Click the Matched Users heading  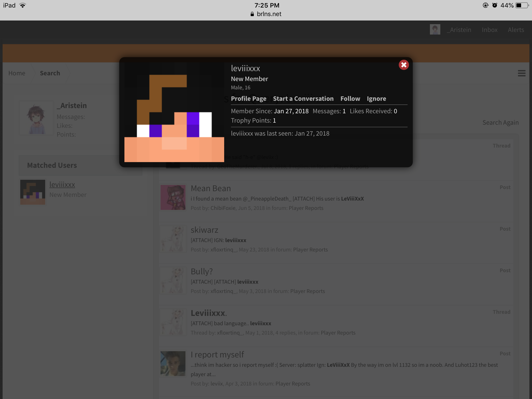[x=52, y=165]
